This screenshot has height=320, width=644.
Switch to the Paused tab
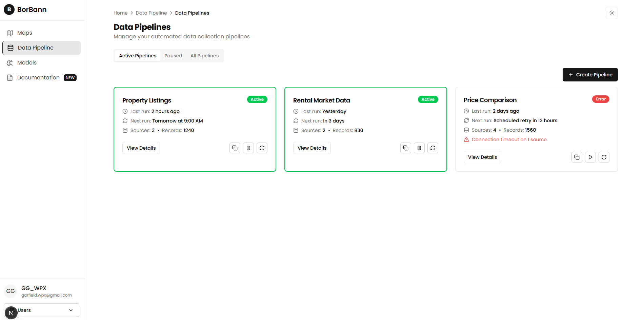pos(173,56)
